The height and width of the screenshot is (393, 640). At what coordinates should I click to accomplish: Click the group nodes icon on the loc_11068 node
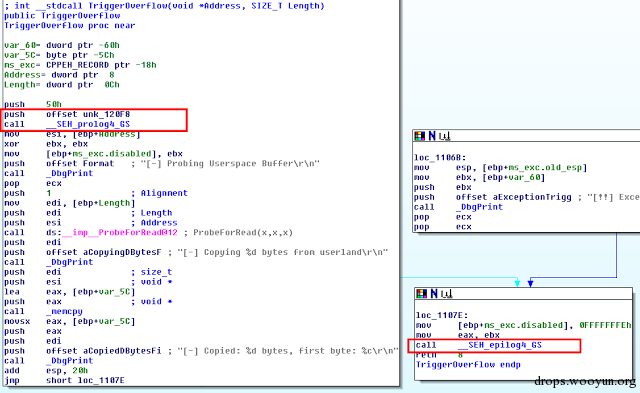tap(445, 136)
